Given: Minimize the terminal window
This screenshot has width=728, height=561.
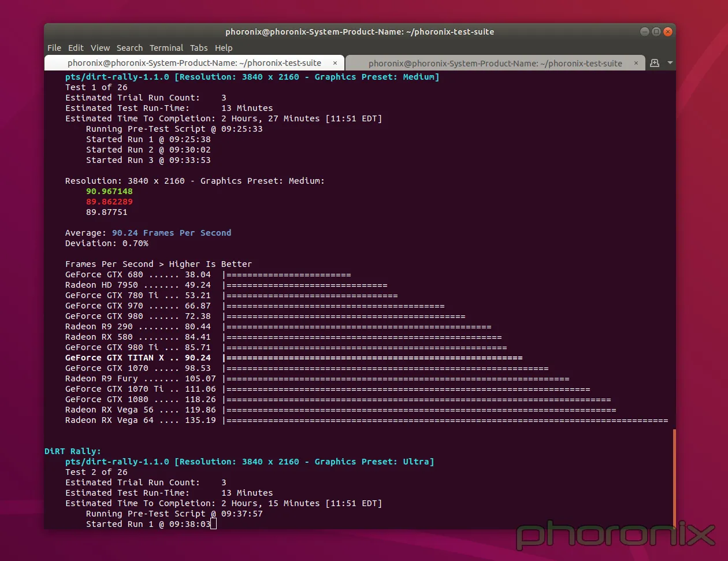Looking at the screenshot, I should pyautogui.click(x=645, y=32).
